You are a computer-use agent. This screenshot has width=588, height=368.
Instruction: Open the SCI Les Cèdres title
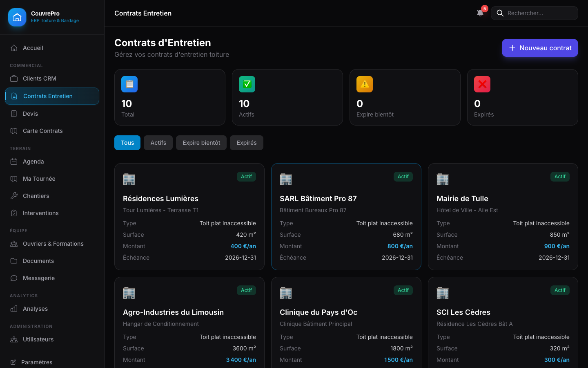pyautogui.click(x=463, y=312)
